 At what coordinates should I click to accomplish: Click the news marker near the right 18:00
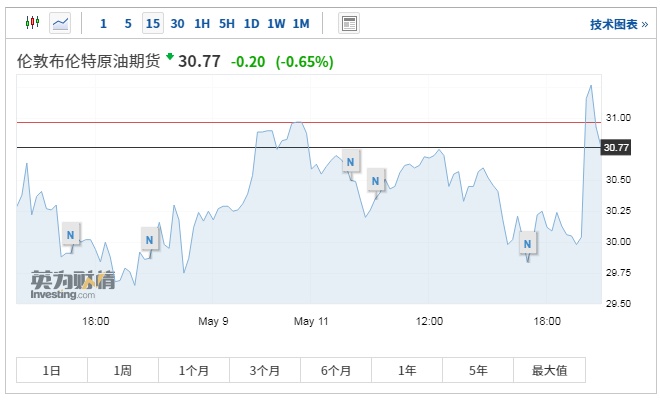[529, 241]
